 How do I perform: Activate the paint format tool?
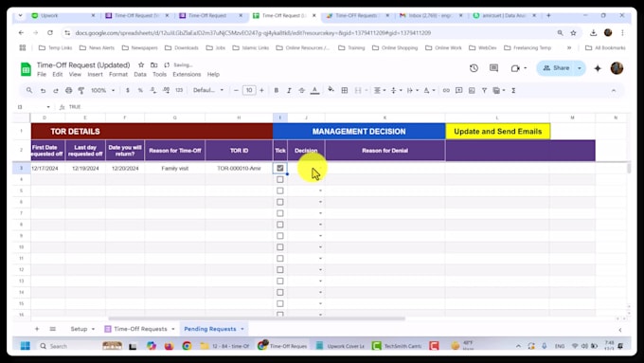81,90
